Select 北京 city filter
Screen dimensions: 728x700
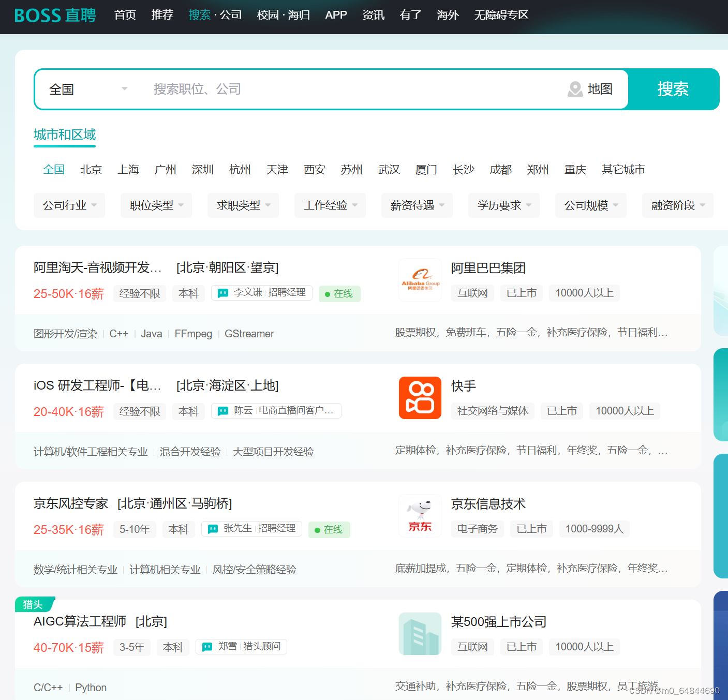pyautogui.click(x=91, y=169)
